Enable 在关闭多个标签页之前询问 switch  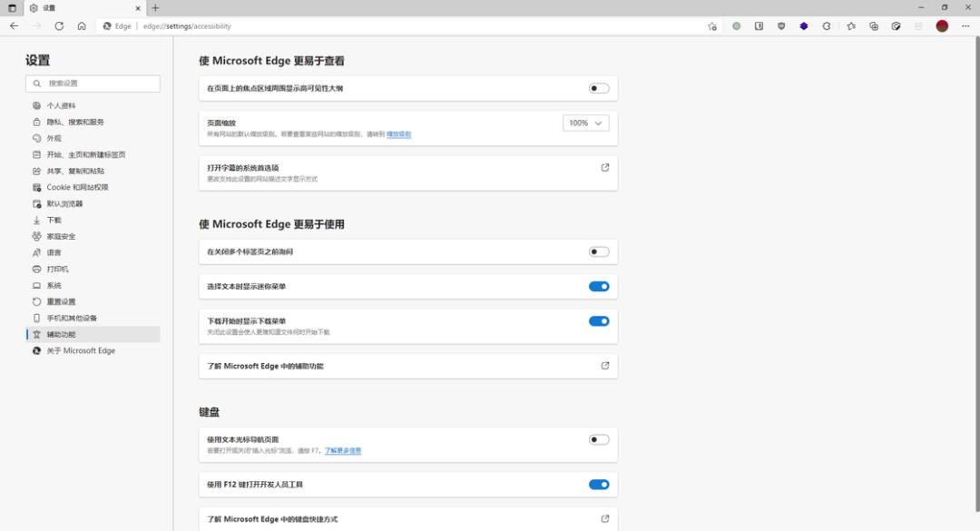click(x=599, y=251)
